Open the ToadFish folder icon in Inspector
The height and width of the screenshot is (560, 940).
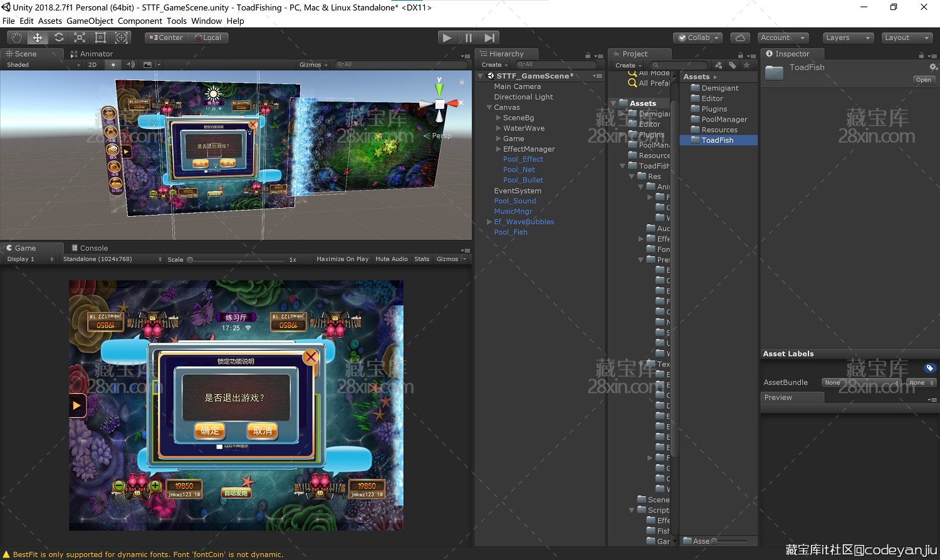tap(775, 72)
